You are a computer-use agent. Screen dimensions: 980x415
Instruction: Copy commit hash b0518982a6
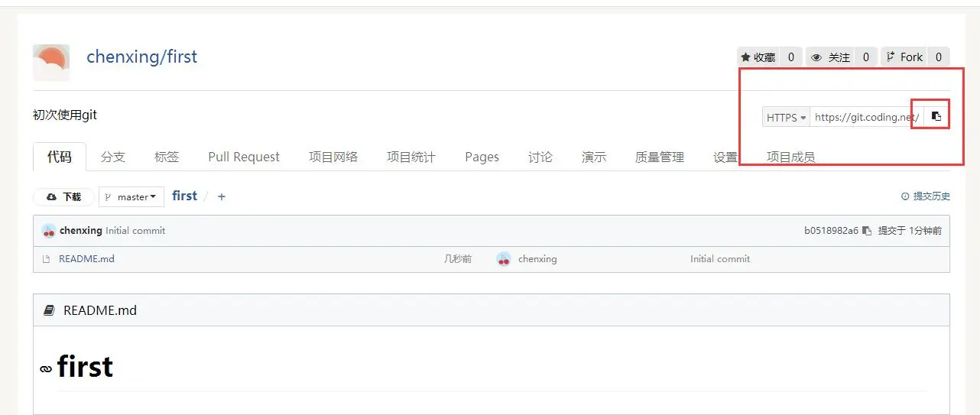pos(866,231)
